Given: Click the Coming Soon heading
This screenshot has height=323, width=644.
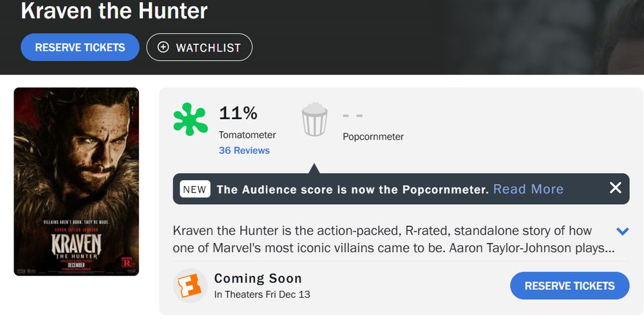Looking at the screenshot, I should pos(258,279).
